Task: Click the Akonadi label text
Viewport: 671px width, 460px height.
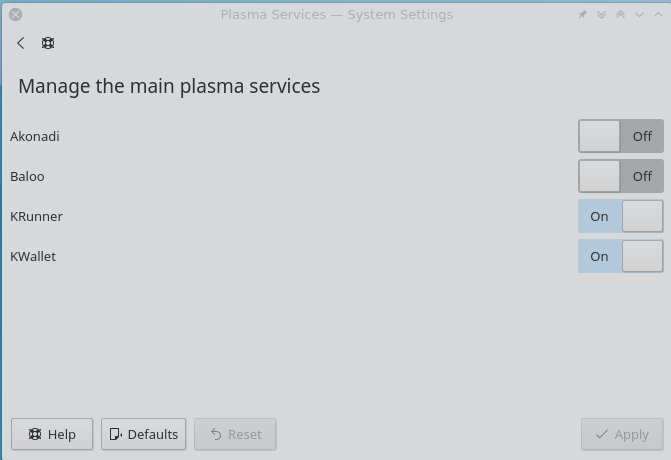Action: (x=35, y=136)
